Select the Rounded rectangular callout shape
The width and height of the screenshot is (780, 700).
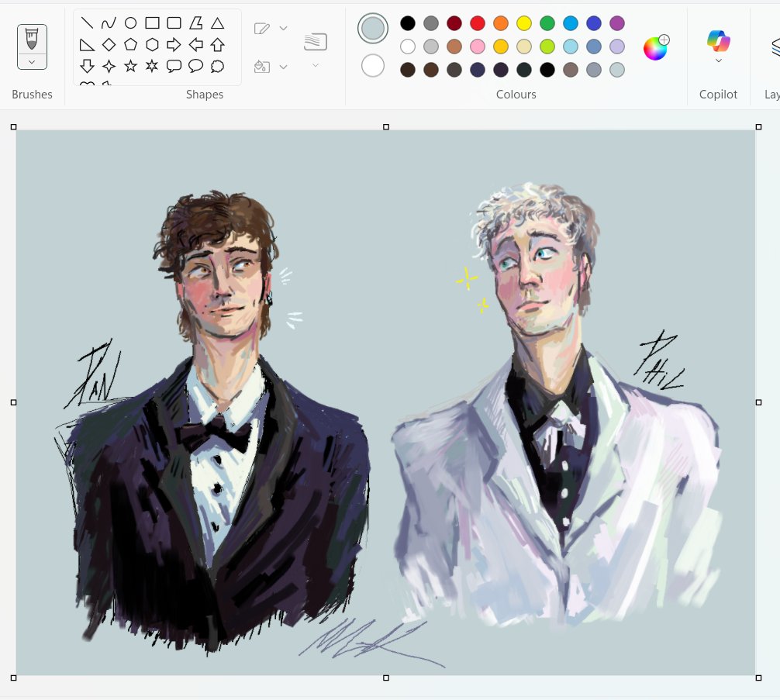click(174, 66)
